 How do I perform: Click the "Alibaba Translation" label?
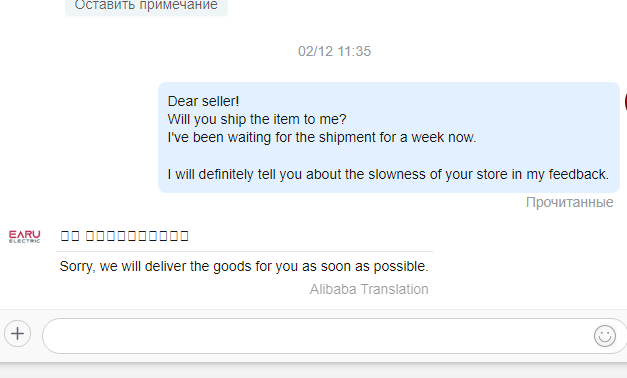point(369,289)
